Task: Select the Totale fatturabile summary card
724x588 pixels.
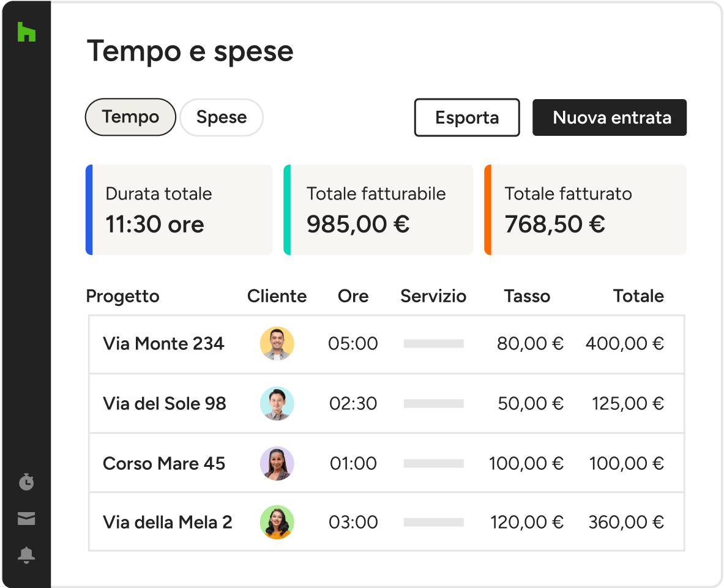Action: 378,209
